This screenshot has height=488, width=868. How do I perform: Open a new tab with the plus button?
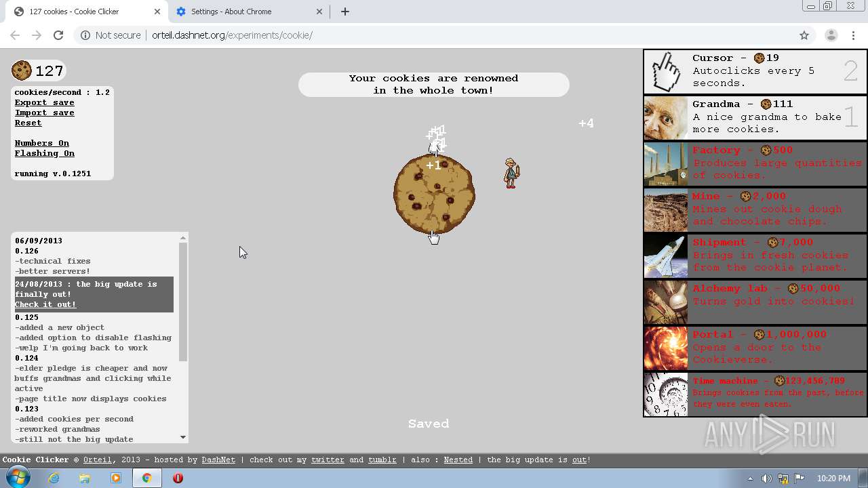344,12
